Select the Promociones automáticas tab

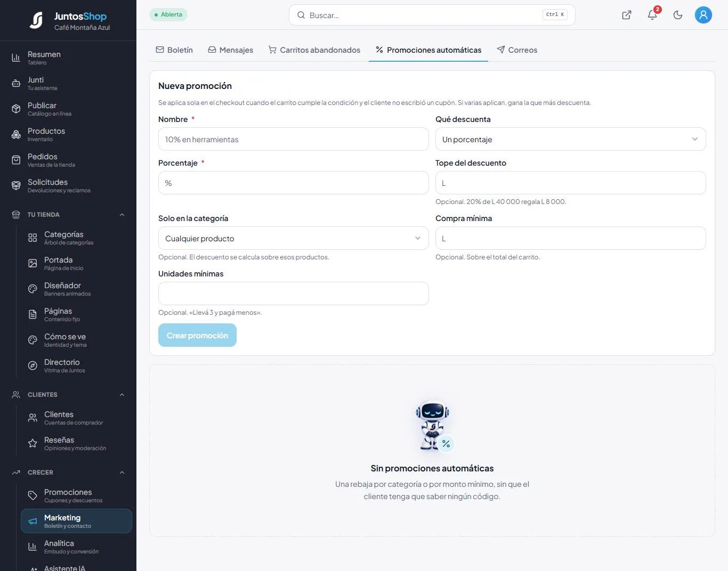[428, 50]
